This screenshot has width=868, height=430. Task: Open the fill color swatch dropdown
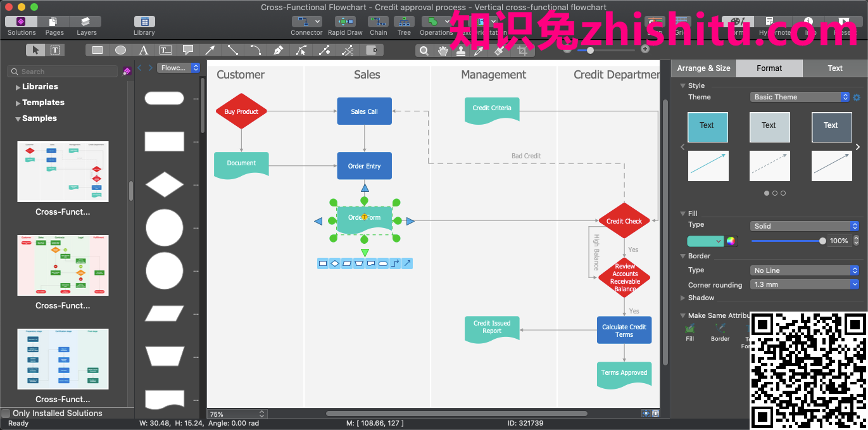(x=705, y=241)
